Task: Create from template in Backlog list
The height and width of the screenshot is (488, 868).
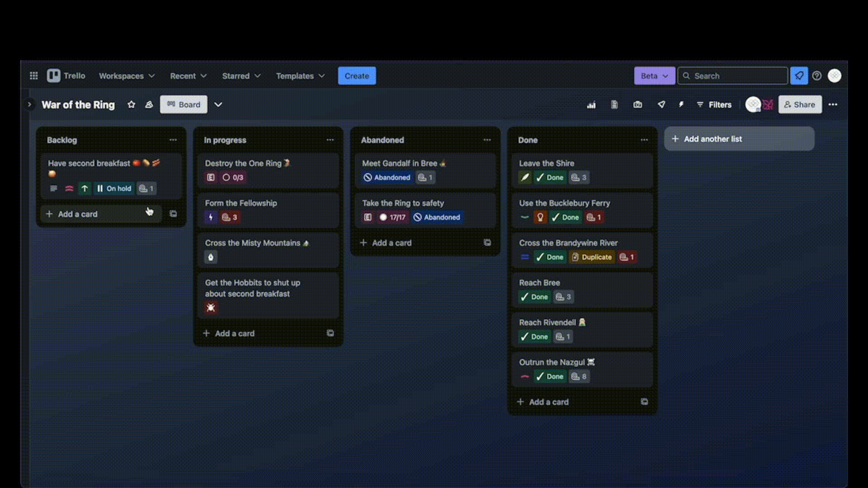Action: (173, 214)
